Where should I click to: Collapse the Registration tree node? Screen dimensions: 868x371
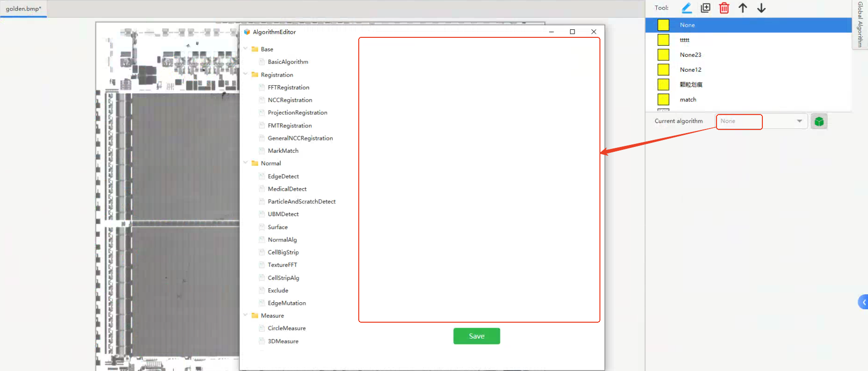(x=245, y=74)
